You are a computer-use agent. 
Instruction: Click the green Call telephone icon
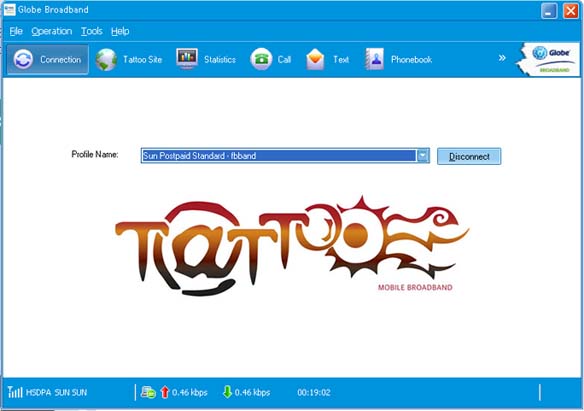pyautogui.click(x=261, y=59)
